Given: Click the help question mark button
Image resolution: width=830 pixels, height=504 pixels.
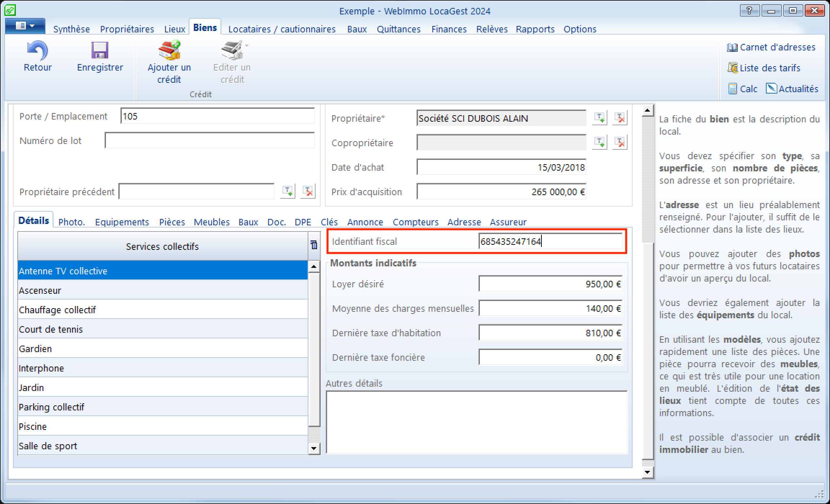Looking at the screenshot, I should coord(750,11).
